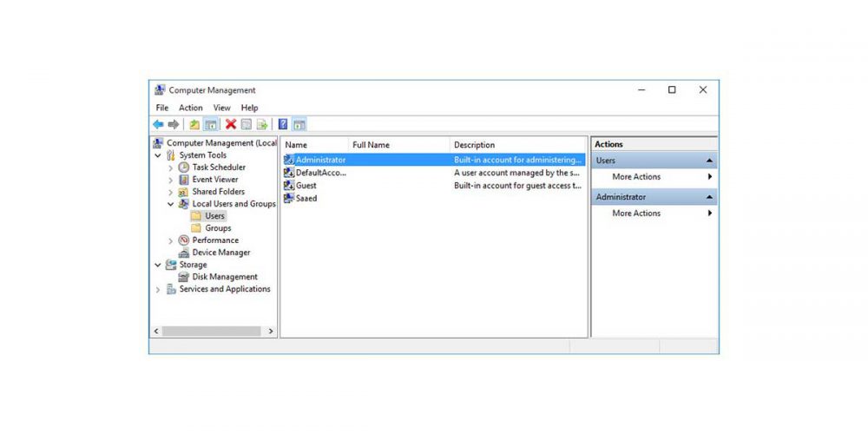Select the Device Manager tree node

[220, 253]
